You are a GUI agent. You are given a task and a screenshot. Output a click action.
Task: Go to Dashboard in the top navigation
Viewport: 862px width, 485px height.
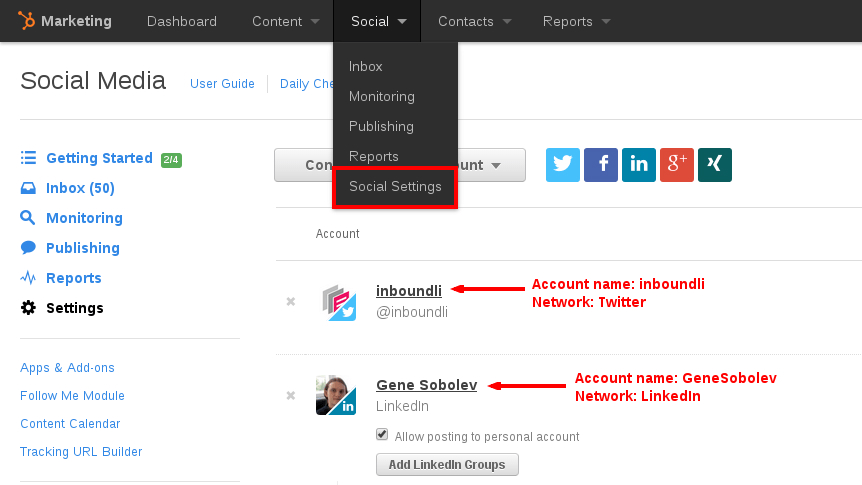tap(181, 21)
